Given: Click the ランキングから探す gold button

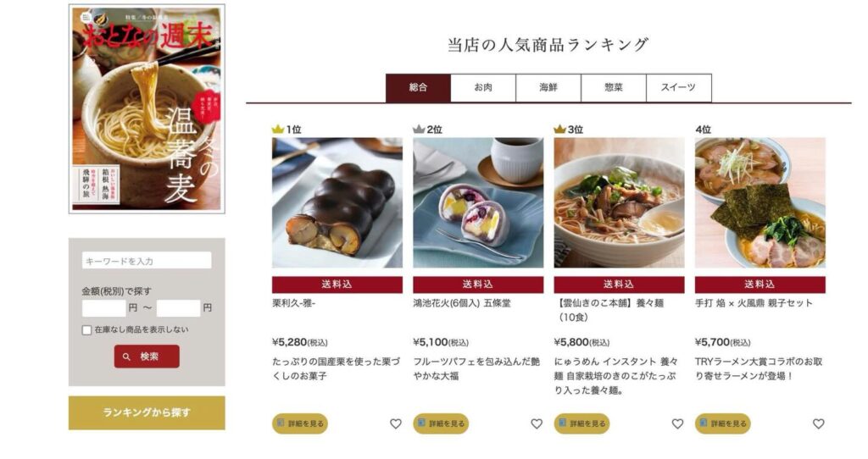Looking at the screenshot, I should (x=147, y=412).
